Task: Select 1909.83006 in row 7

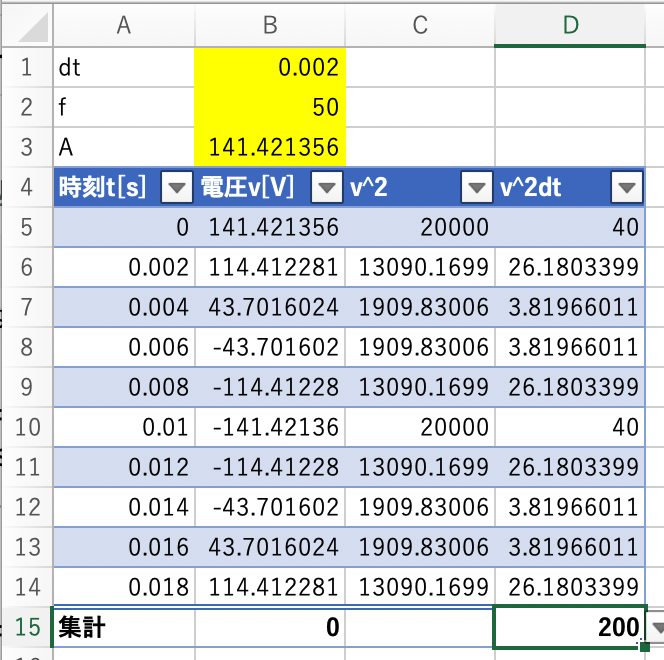Action: click(420, 307)
